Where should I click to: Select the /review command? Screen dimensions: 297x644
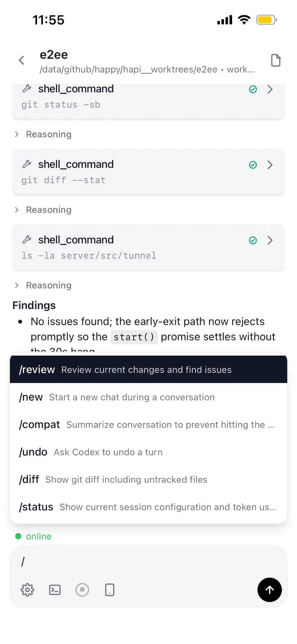126,369
